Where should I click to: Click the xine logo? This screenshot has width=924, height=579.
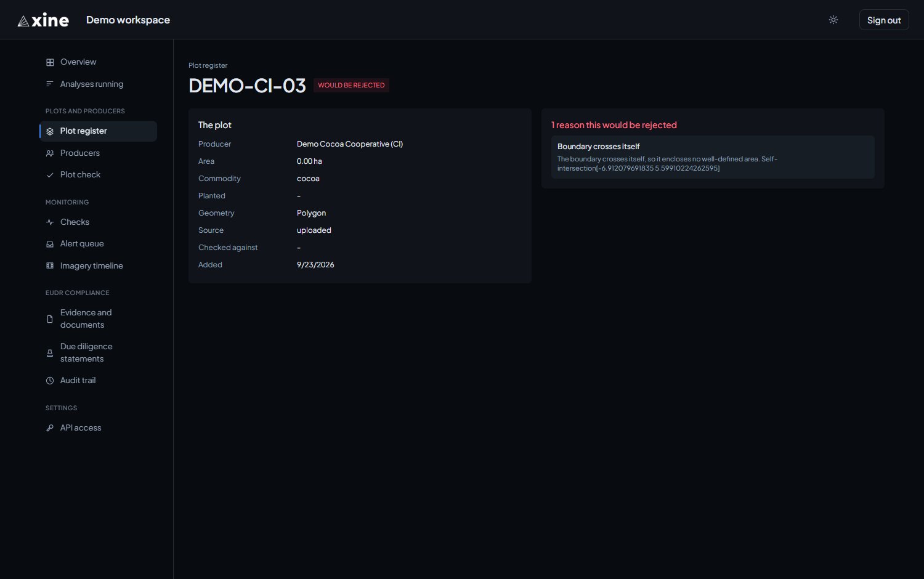[43, 20]
